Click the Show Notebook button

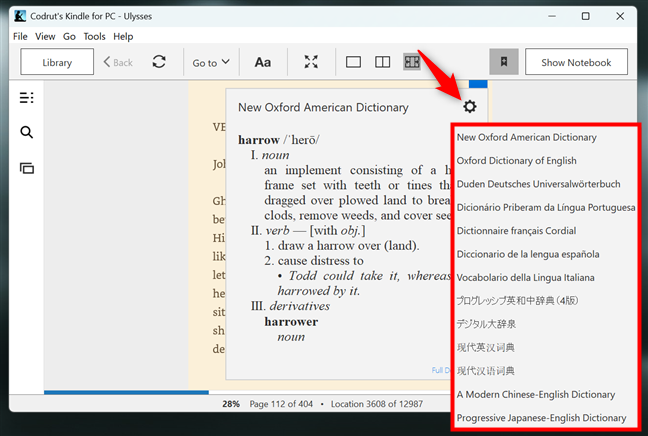point(576,62)
